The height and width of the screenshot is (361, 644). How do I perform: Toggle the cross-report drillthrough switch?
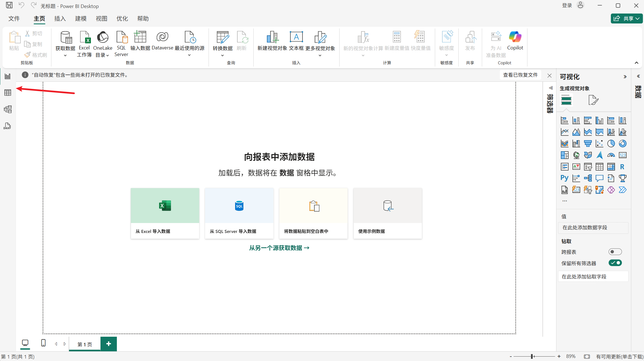click(x=615, y=252)
